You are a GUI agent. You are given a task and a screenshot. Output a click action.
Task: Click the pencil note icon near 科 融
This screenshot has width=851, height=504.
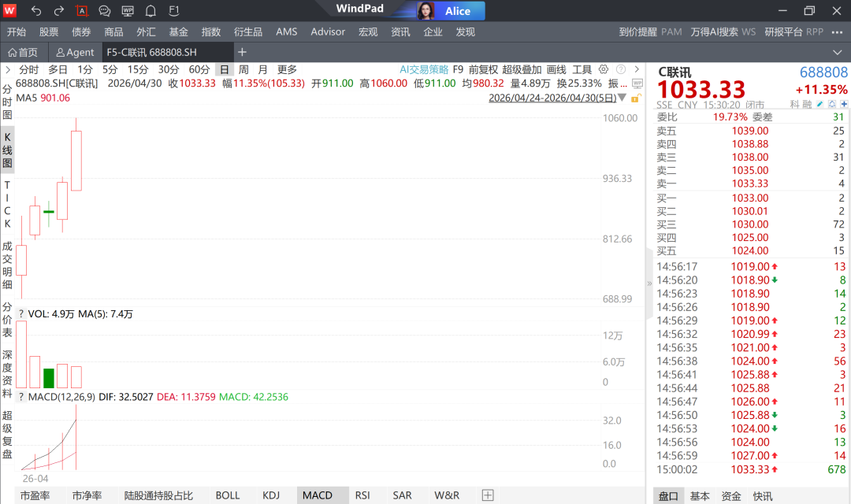(819, 104)
